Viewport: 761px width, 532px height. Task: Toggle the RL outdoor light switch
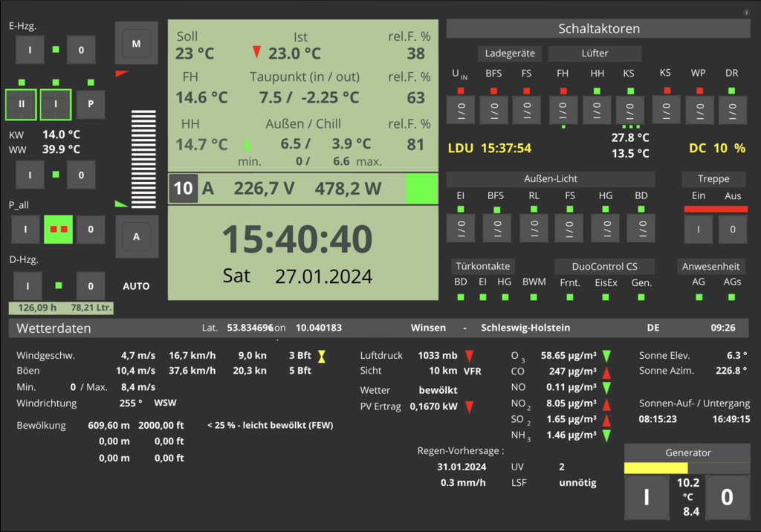pos(533,228)
